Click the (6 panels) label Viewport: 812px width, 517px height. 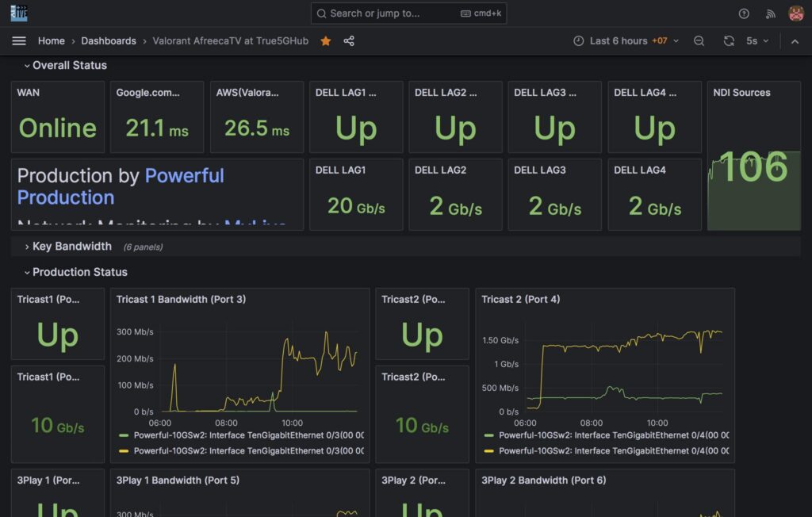coord(143,247)
